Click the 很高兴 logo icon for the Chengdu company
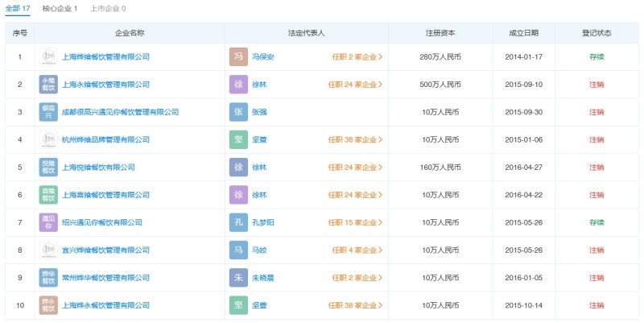The width and height of the screenshot is (644, 323). click(x=49, y=112)
